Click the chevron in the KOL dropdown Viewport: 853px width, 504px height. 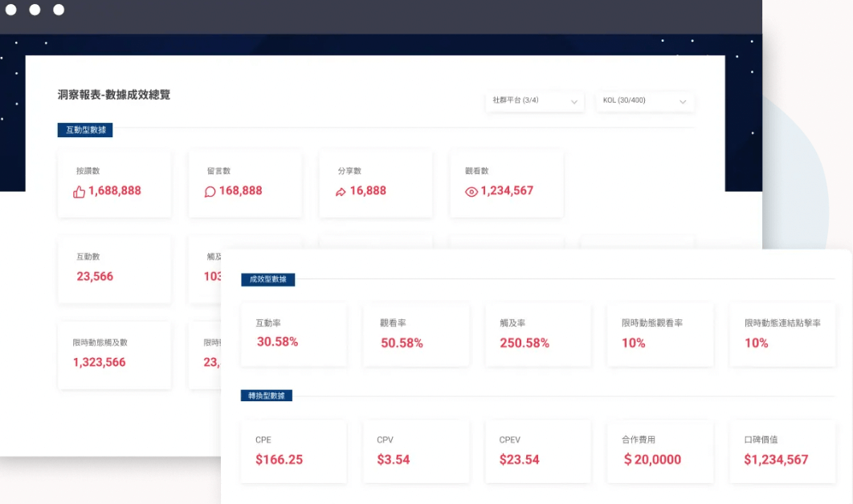pyautogui.click(x=683, y=102)
